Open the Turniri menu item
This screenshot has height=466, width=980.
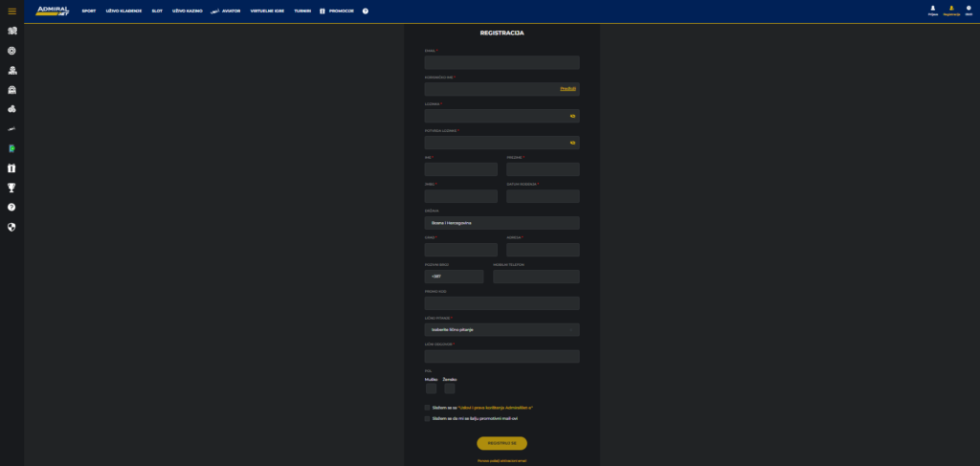tap(302, 11)
